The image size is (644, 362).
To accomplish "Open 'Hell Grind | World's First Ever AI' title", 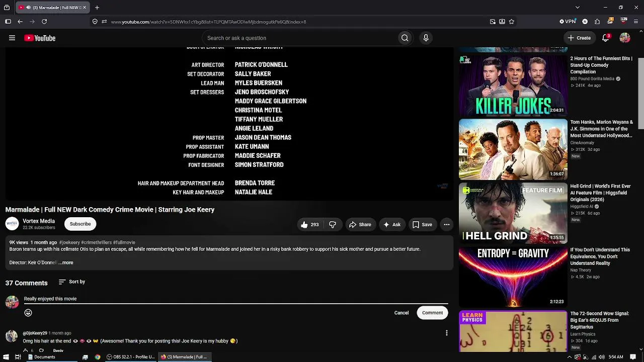I will pos(600,193).
